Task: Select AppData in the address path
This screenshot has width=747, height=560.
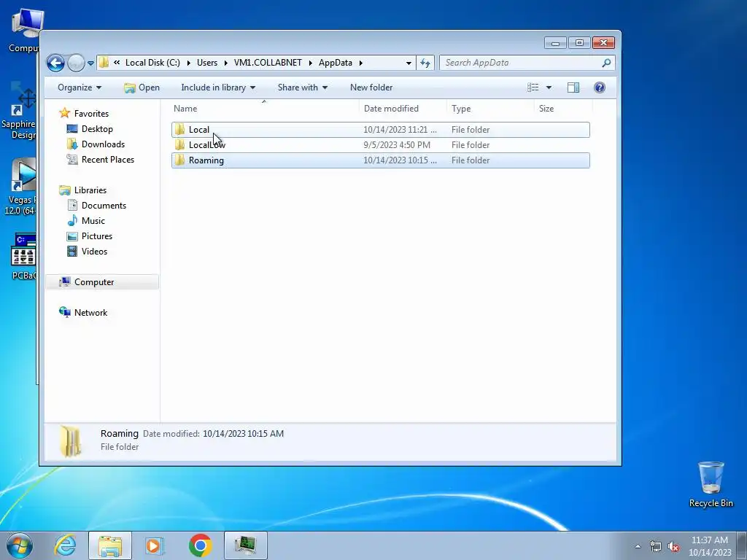Action: tap(336, 63)
